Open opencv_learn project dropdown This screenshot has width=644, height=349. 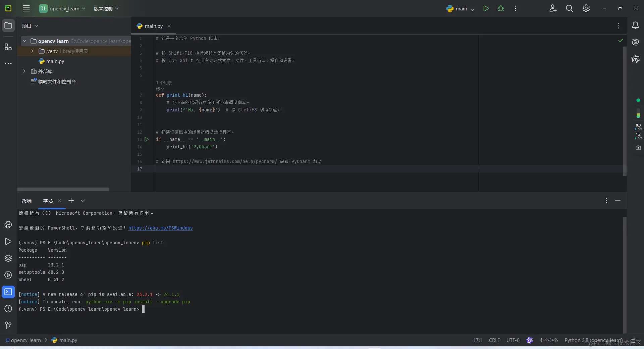click(63, 8)
